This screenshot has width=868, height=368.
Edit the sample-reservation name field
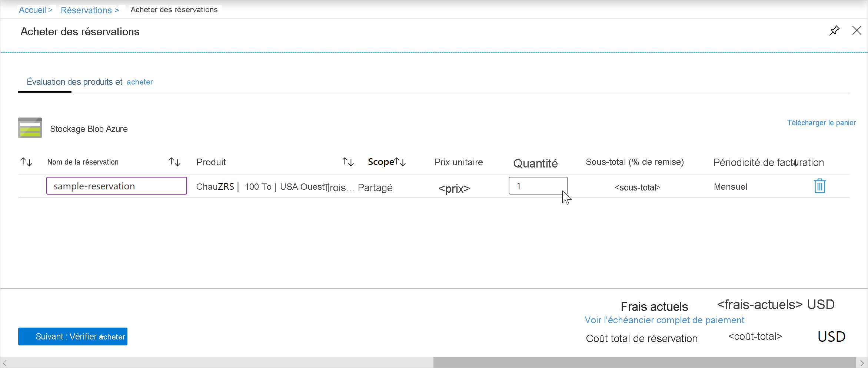(116, 186)
